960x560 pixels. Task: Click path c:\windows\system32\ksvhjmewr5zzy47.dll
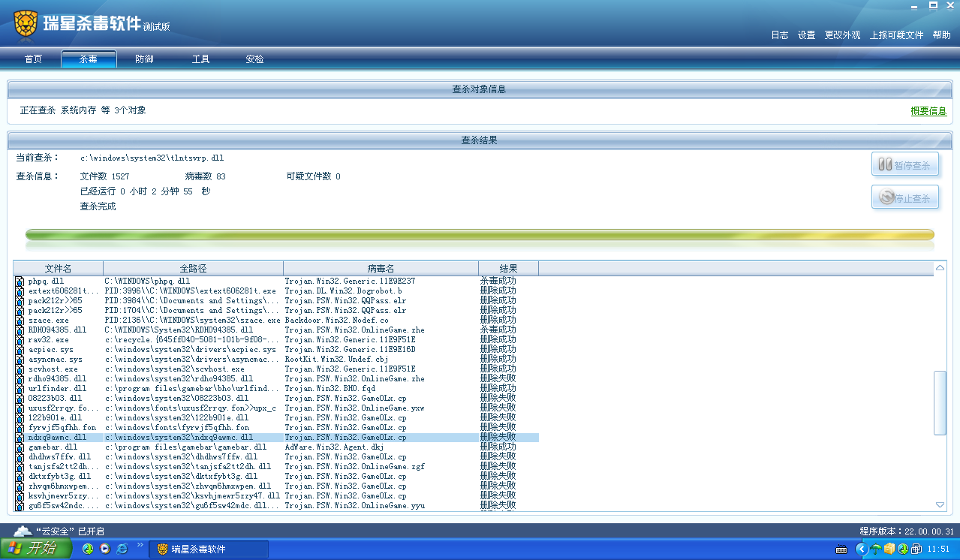click(191, 495)
